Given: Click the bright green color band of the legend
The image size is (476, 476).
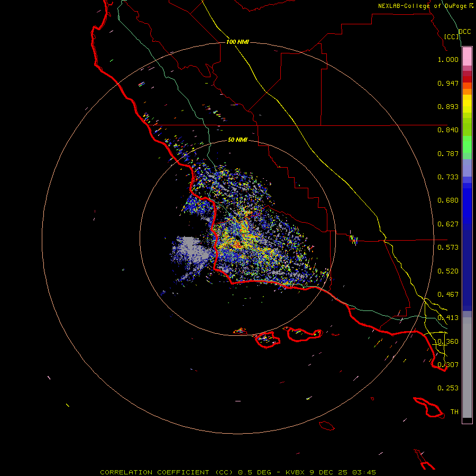Looking at the screenshot, I should click(x=467, y=144).
